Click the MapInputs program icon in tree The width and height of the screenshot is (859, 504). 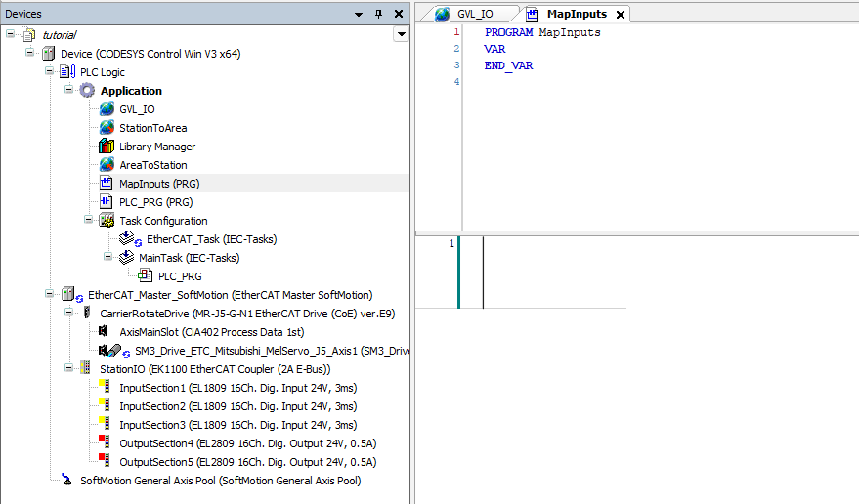[x=107, y=183]
